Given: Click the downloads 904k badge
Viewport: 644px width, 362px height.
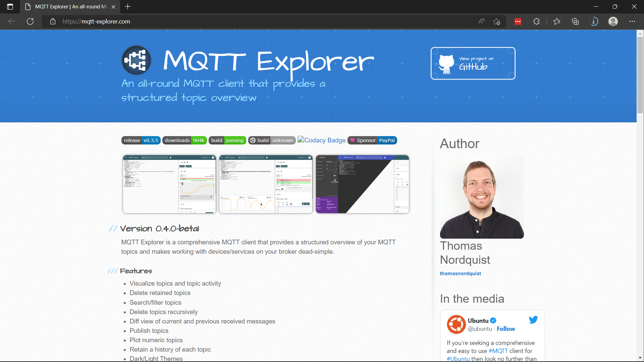Looking at the screenshot, I should coord(184,140).
